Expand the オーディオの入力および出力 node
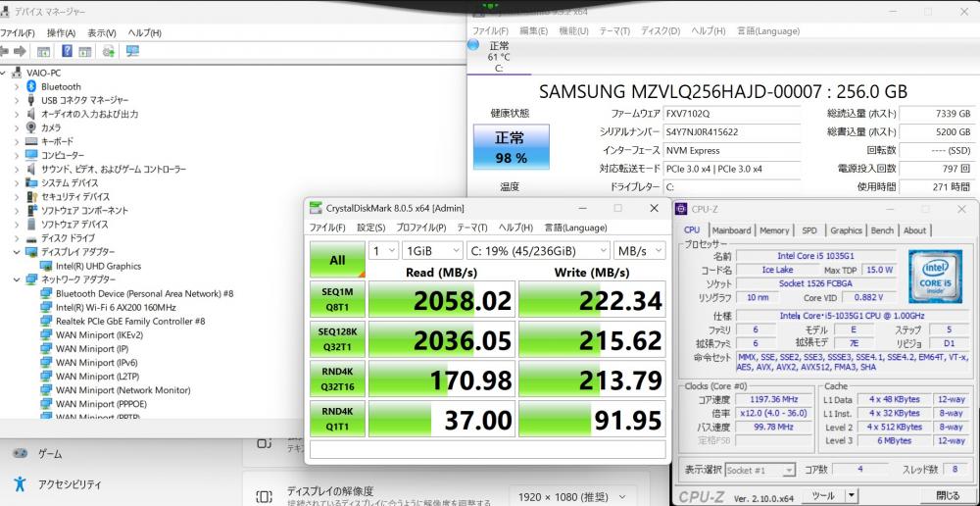The height and width of the screenshot is (506, 980). point(17,114)
